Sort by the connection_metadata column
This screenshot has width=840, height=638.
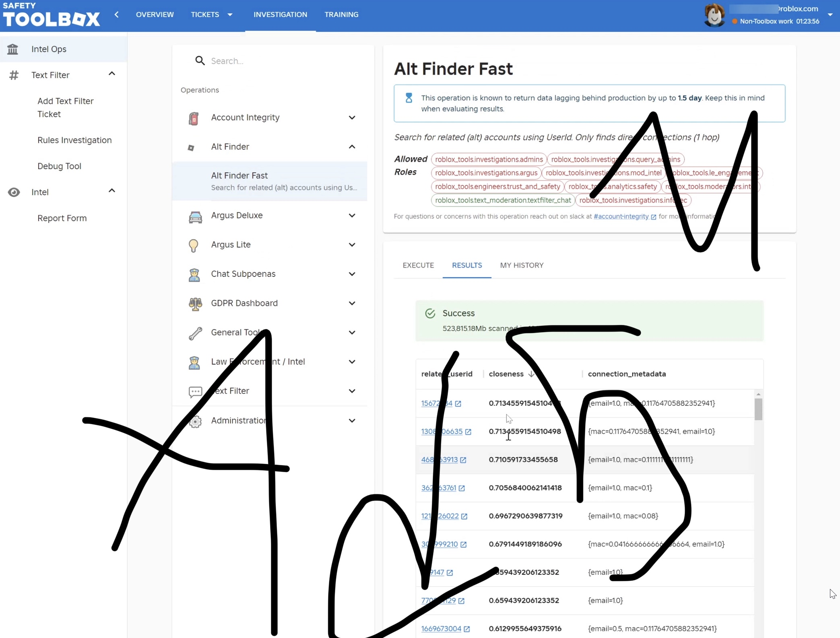[x=627, y=374]
